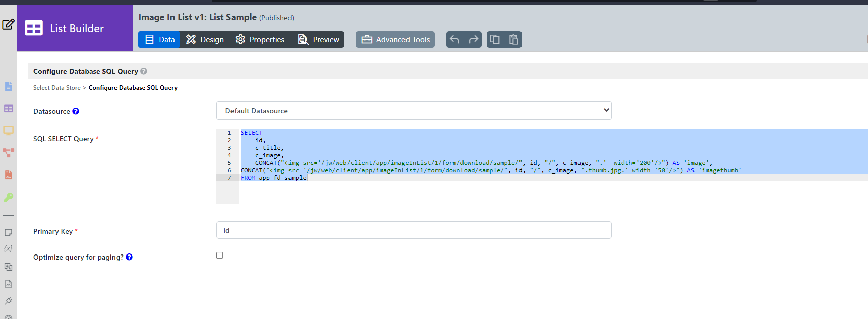868x319 pixels.
Task: Open help icon for Optimize query for paging
Action: click(x=129, y=257)
